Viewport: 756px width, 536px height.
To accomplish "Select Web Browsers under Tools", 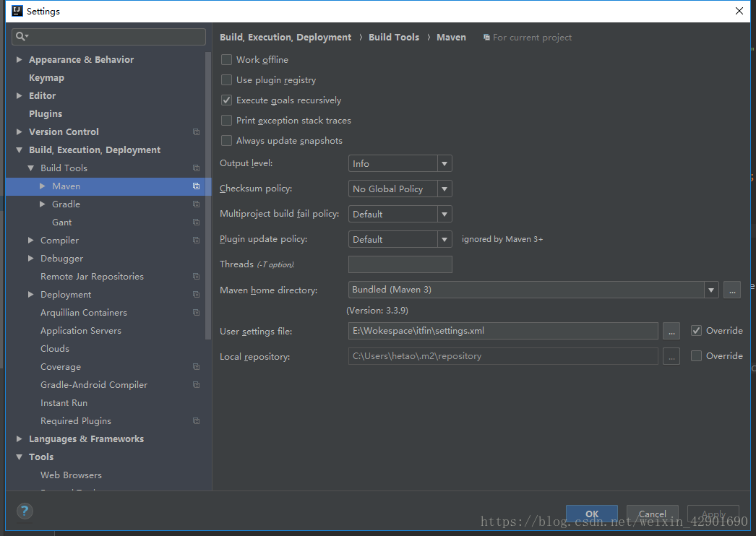I will 71,475.
